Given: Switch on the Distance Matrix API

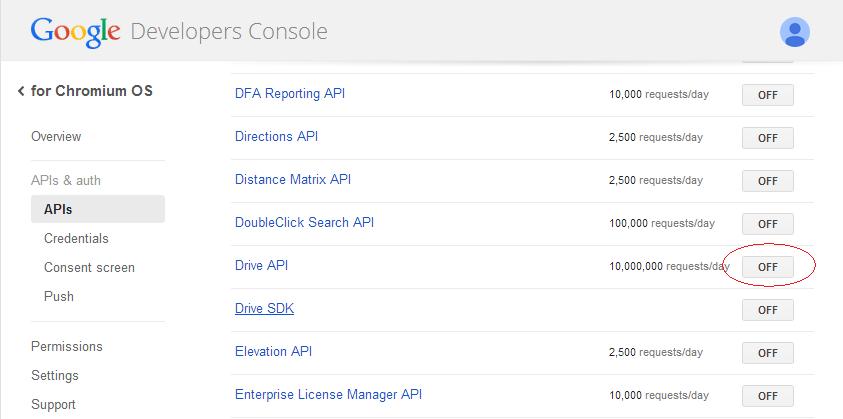Looking at the screenshot, I should (767, 181).
